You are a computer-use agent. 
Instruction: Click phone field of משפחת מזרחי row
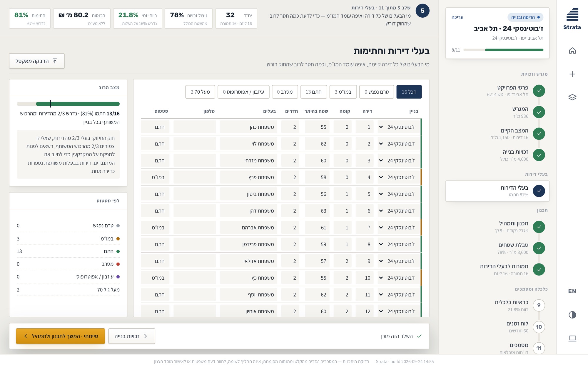point(195,160)
